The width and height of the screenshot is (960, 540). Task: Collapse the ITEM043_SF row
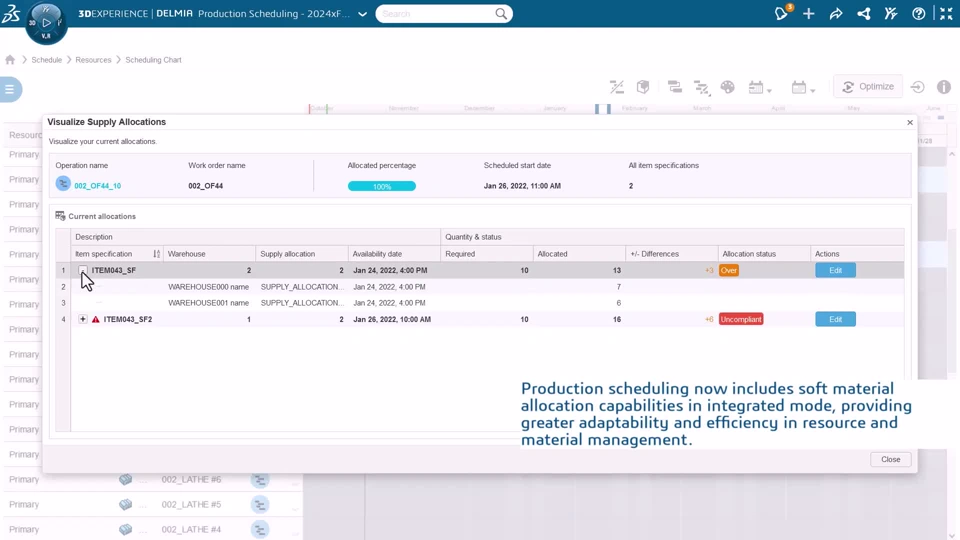(x=83, y=270)
